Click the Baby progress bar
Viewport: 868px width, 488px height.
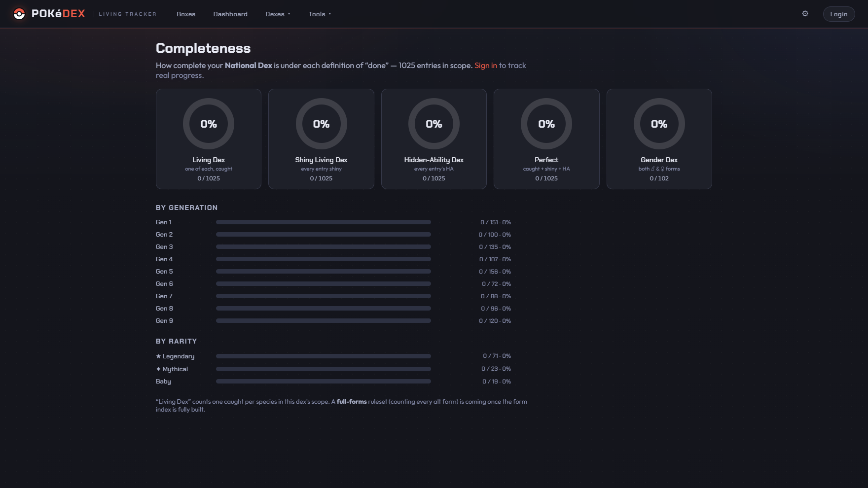tap(323, 382)
